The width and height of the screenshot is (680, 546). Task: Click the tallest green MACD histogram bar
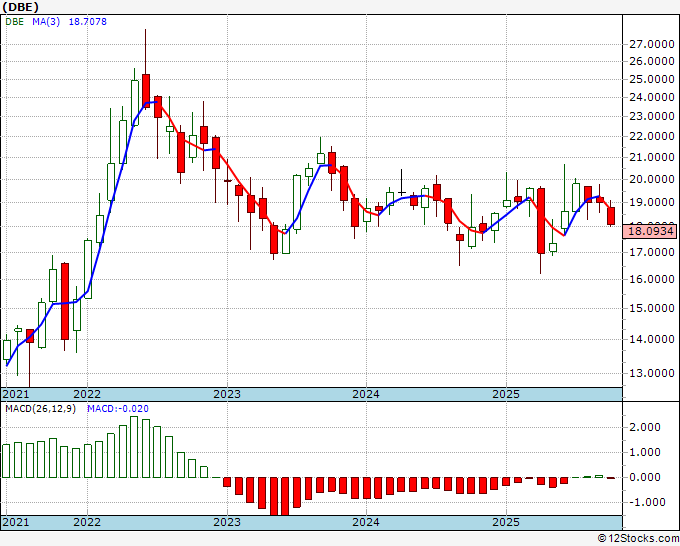coord(134,447)
